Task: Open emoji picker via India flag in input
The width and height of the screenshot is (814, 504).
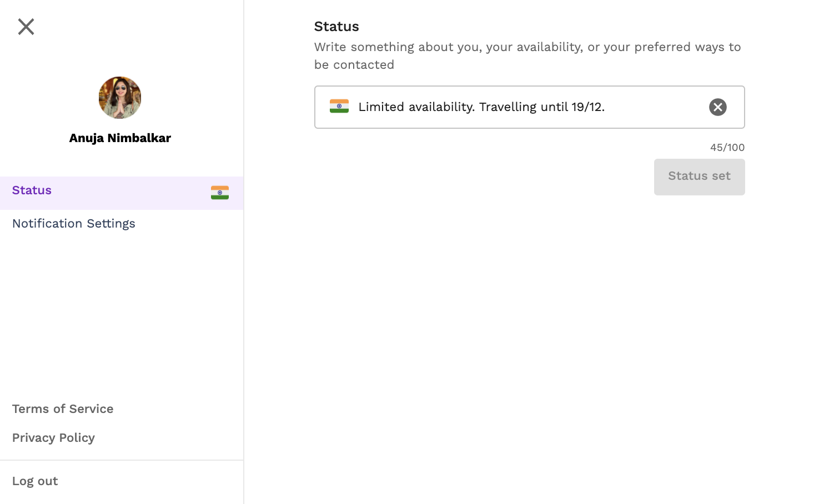Action: pos(339,106)
